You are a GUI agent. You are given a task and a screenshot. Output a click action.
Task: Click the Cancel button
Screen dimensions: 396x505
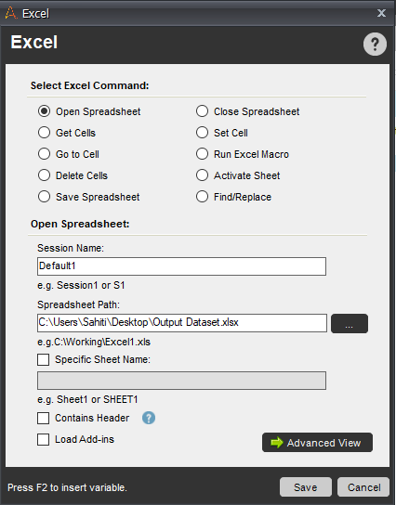[x=364, y=487]
